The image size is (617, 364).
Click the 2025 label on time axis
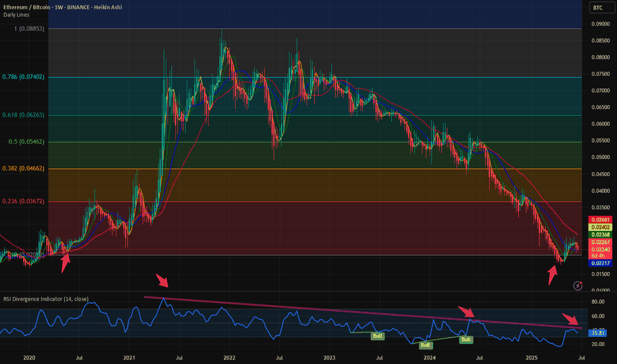[532, 357]
